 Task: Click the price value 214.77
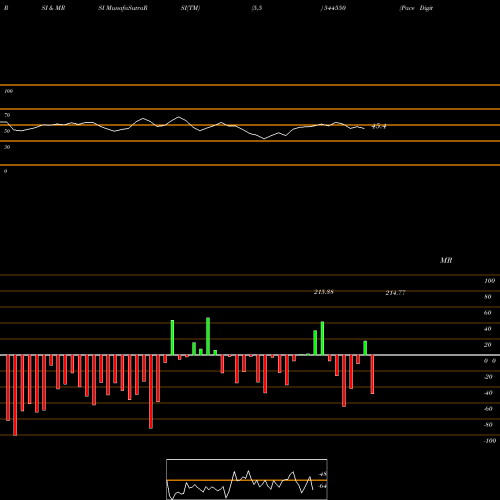(x=395, y=293)
